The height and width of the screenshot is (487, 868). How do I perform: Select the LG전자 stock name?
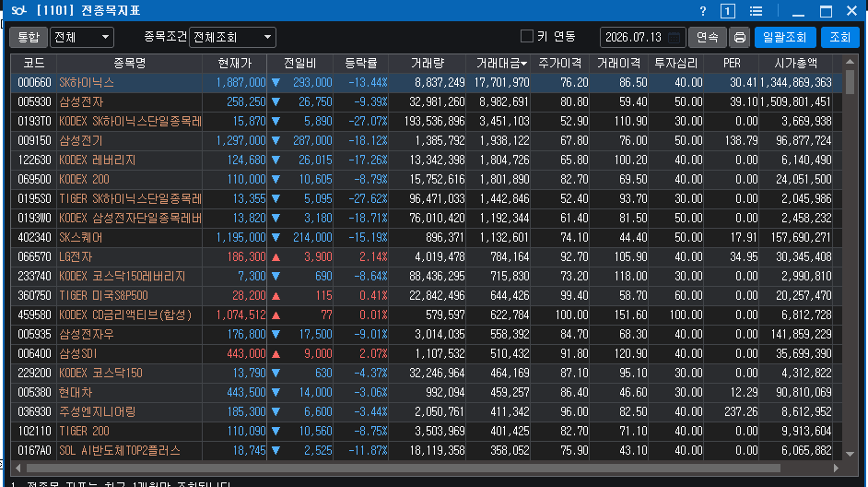[x=76, y=257]
